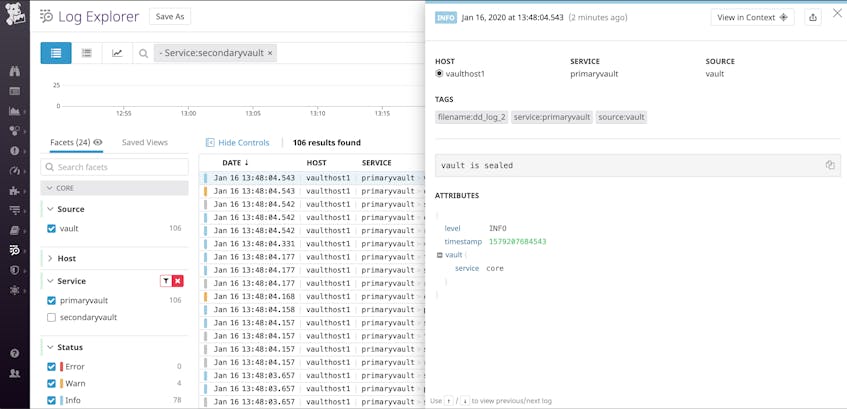Select the Saved Views tab
Viewport: 847px width, 409px height.
[x=145, y=143]
